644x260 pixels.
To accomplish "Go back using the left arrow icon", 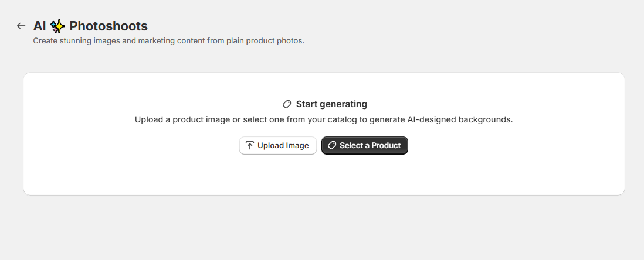I will pyautogui.click(x=21, y=26).
